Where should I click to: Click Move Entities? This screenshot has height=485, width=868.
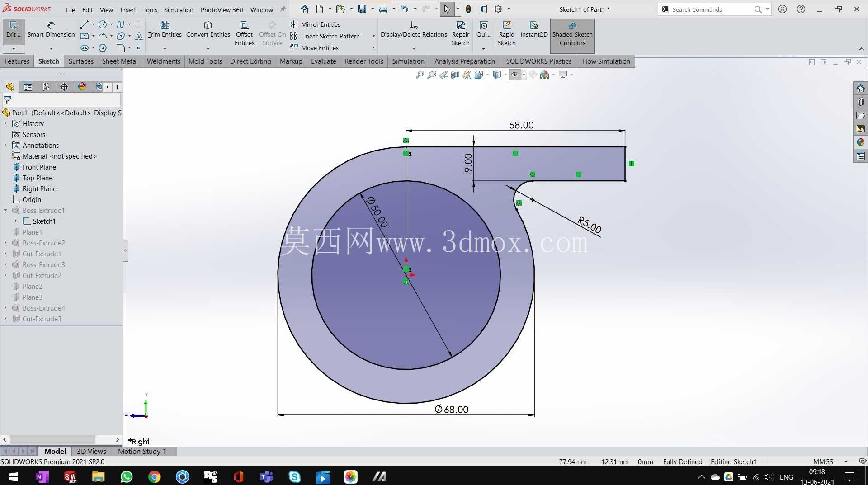314,48
